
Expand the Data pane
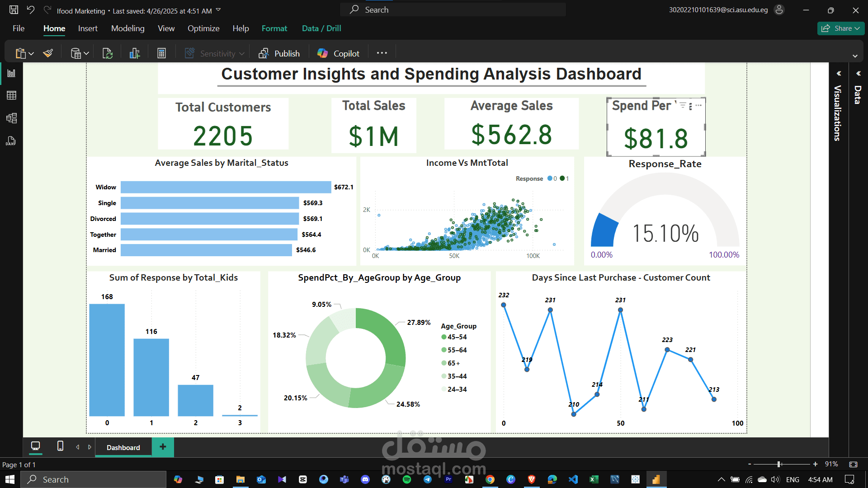point(858,73)
